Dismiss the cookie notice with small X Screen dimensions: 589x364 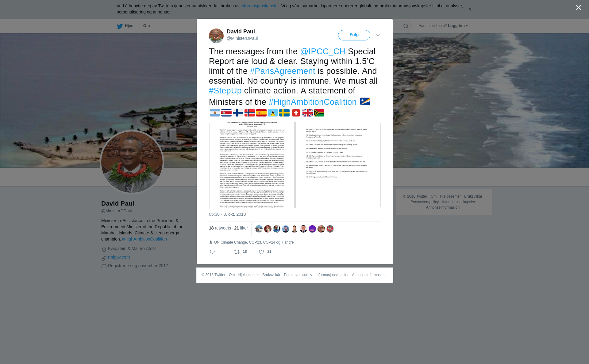coord(470,9)
